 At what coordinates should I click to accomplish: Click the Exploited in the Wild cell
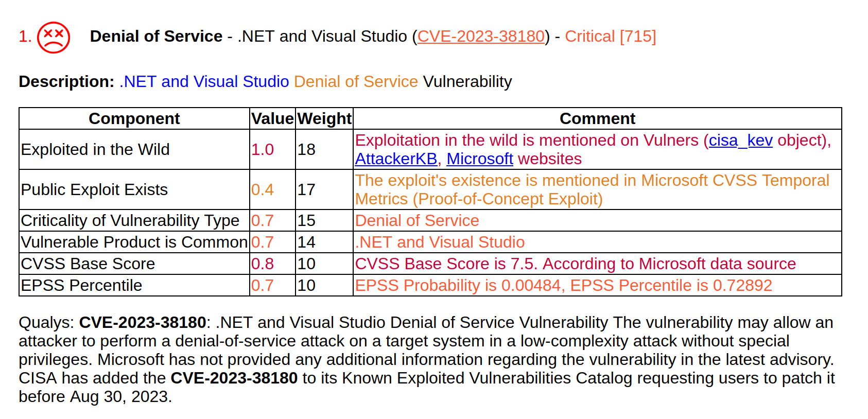pos(95,150)
